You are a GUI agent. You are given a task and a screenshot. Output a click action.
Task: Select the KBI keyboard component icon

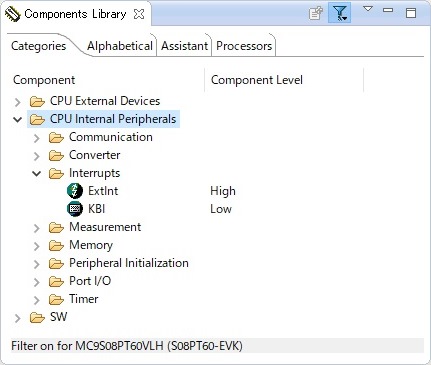[x=75, y=209]
